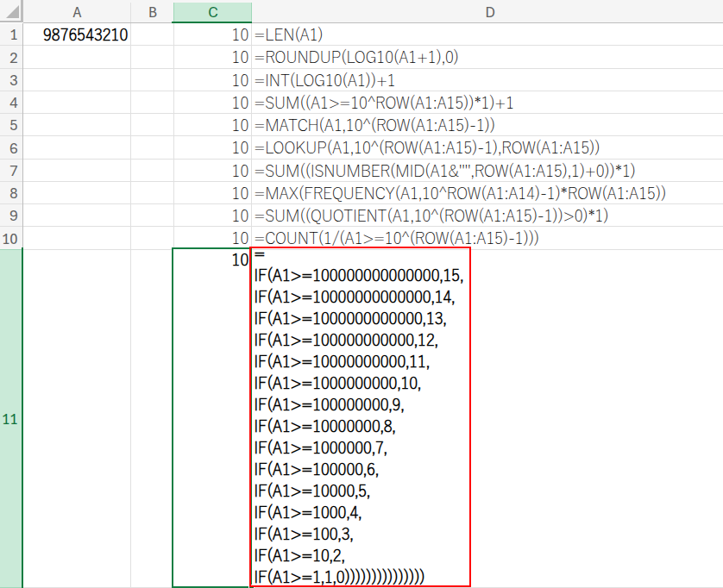Select the highlighted row 11 header
Screen dimensions: 723x588
coord(11,418)
